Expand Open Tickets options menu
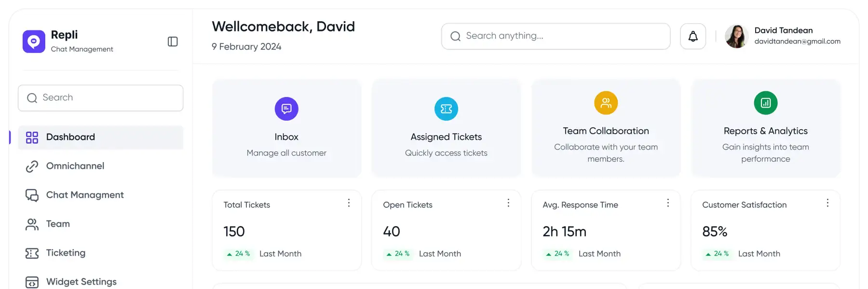Image resolution: width=868 pixels, height=289 pixels. pos(508,203)
